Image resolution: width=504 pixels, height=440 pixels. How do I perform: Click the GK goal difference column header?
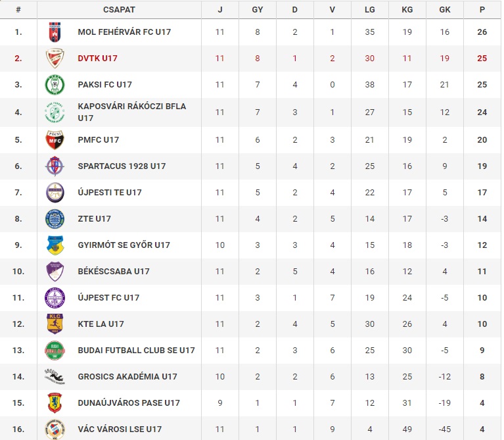point(445,10)
